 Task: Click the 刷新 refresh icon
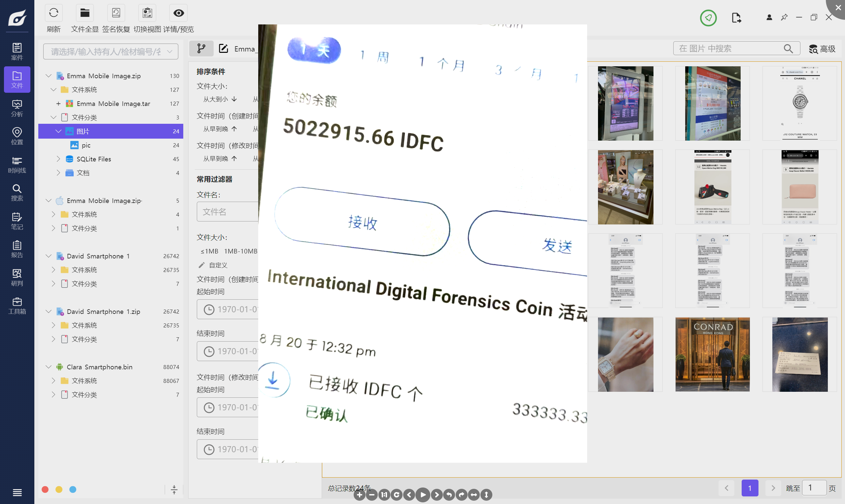coord(54,13)
